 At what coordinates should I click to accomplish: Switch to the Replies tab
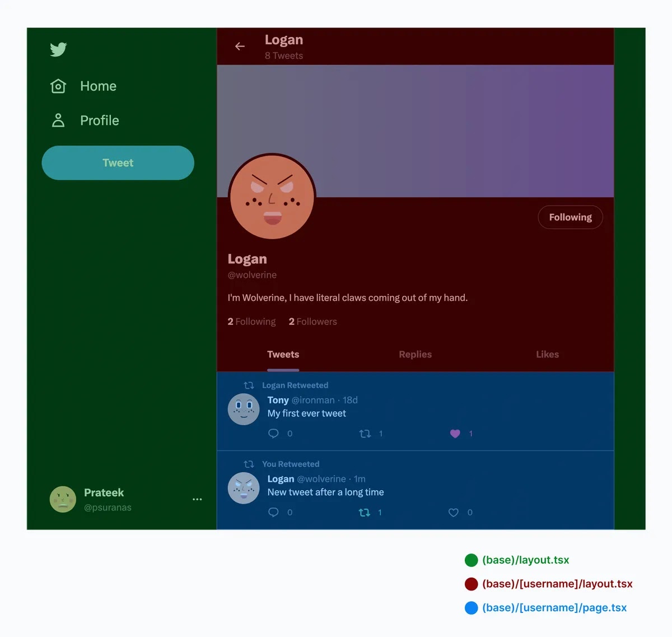416,355
